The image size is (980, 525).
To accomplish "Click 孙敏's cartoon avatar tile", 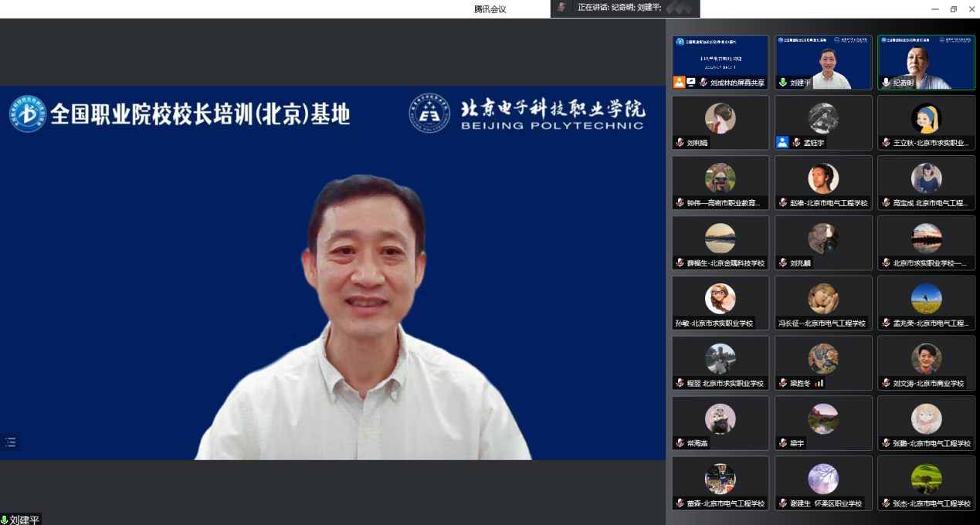I will pos(720,302).
